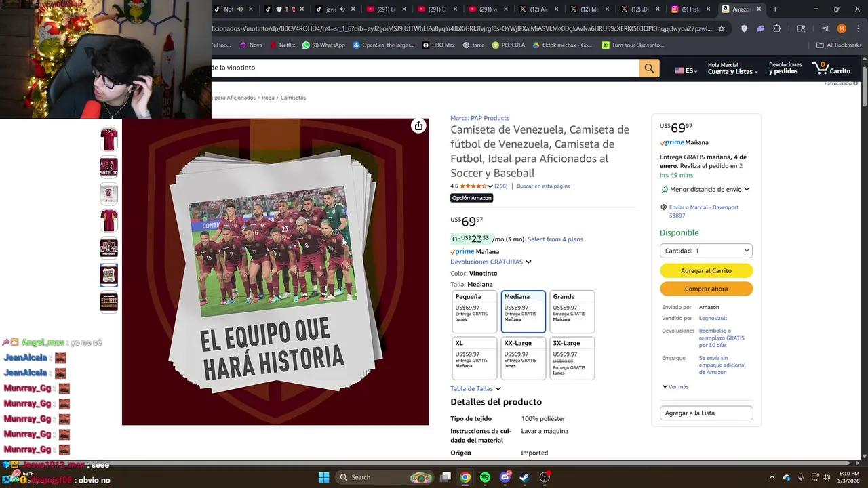This screenshot has height=488, width=868.
Task: Show hidden system tray icons
Action: pos(772,477)
